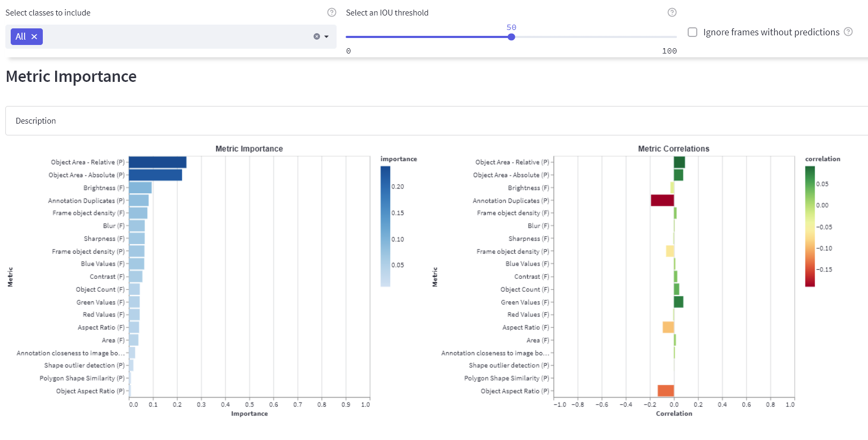Click the Object Count (F) correlation bar

coord(676,289)
